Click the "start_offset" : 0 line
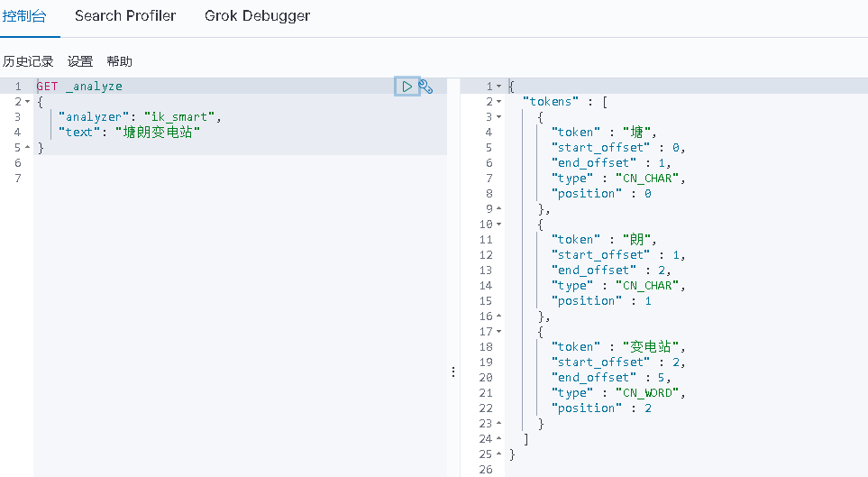 (618, 147)
